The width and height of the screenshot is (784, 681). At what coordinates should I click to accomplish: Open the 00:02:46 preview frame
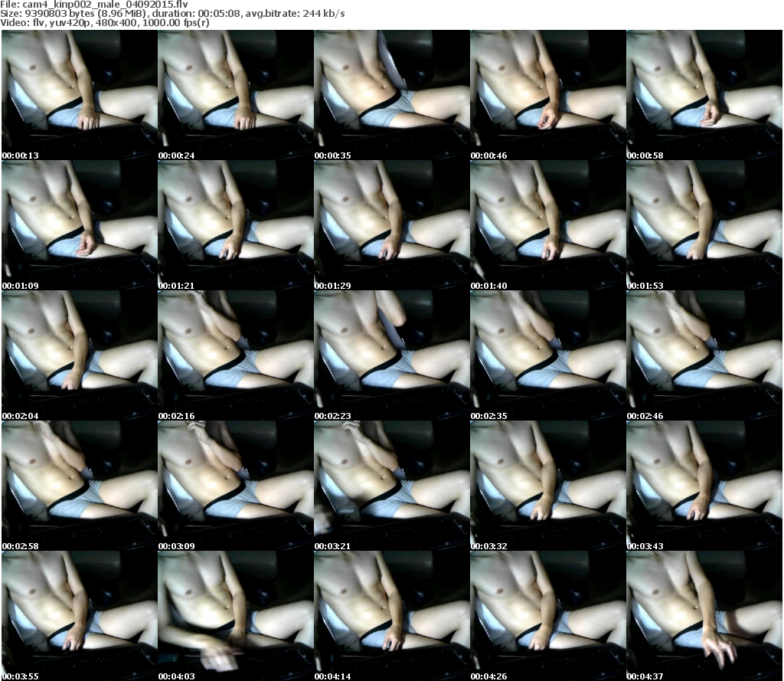[704, 355]
